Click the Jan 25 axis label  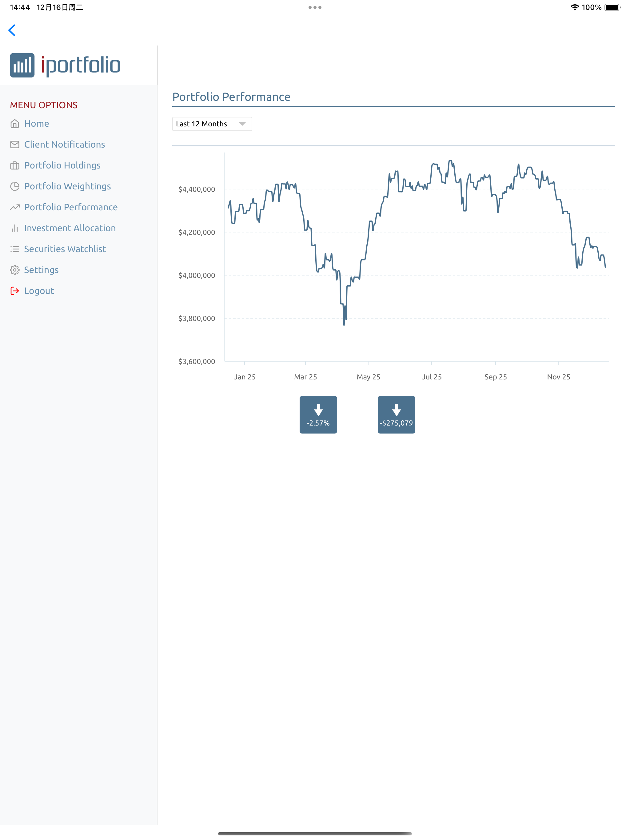[x=245, y=377]
